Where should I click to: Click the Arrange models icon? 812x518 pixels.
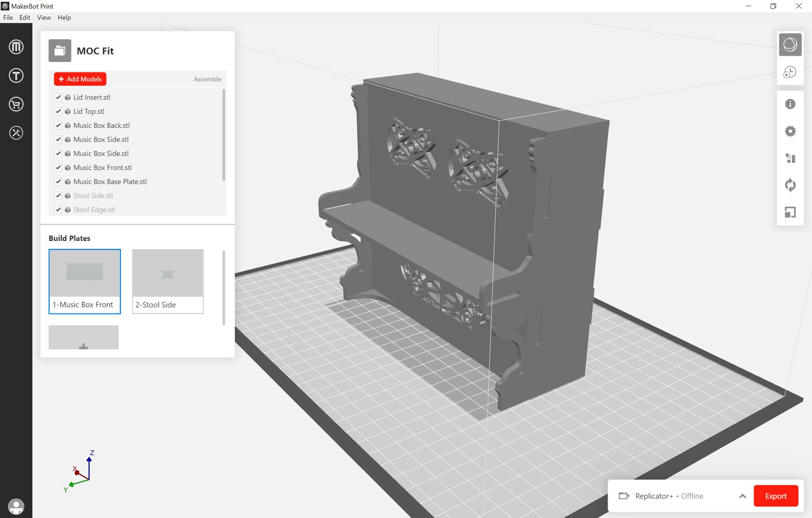click(x=790, y=158)
